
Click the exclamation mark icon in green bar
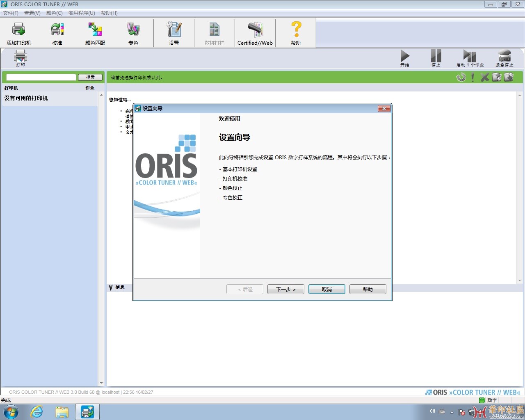(473, 77)
